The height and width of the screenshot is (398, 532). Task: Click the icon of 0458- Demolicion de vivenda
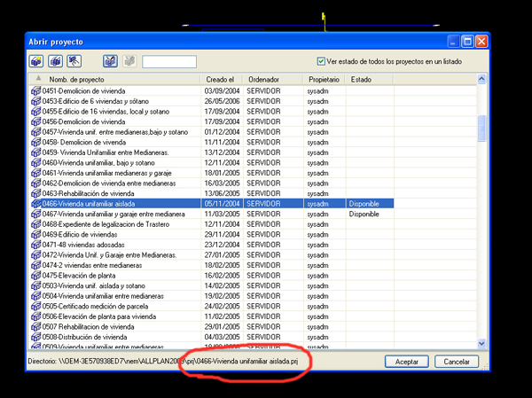click(x=36, y=142)
